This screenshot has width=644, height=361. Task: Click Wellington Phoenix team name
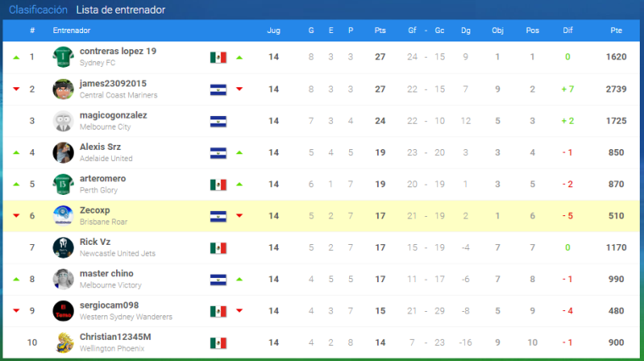tap(112, 348)
